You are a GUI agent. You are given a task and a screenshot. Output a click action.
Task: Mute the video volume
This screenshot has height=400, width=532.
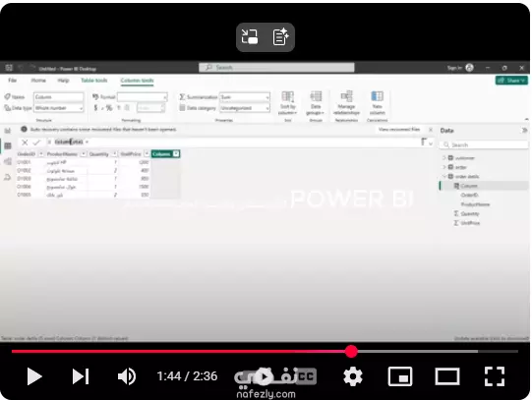pos(127,376)
